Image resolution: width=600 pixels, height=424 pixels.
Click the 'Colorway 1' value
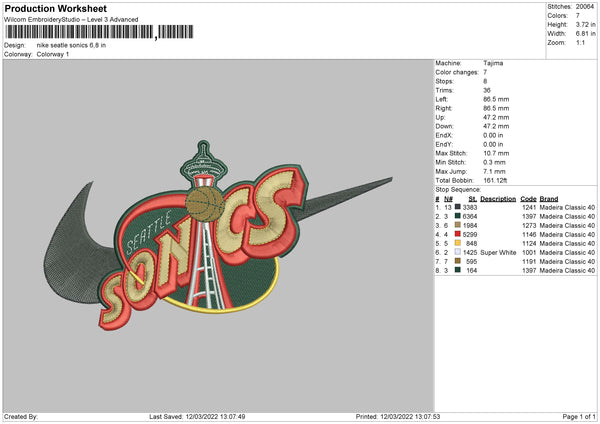pos(53,54)
